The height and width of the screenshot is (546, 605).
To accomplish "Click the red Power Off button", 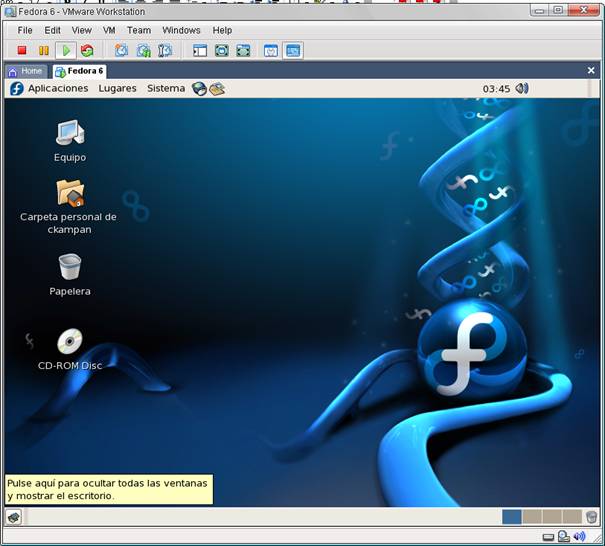I will click(22, 50).
